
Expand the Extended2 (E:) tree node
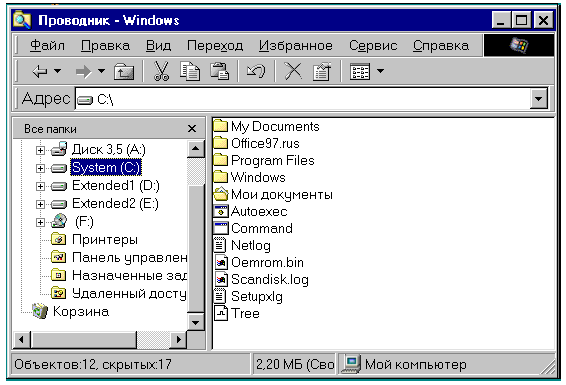click(40, 204)
